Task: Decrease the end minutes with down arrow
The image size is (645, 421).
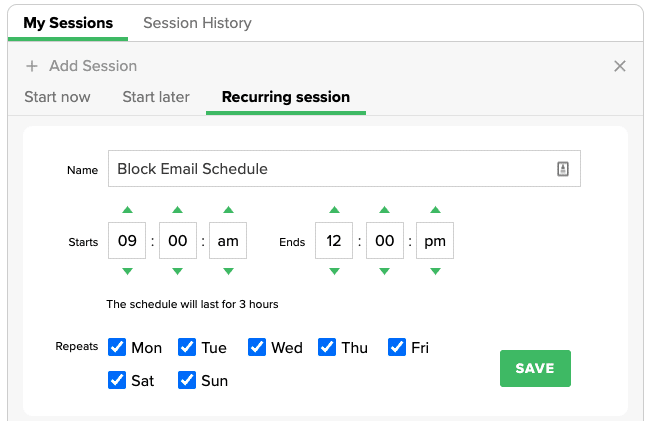Action: [x=384, y=271]
